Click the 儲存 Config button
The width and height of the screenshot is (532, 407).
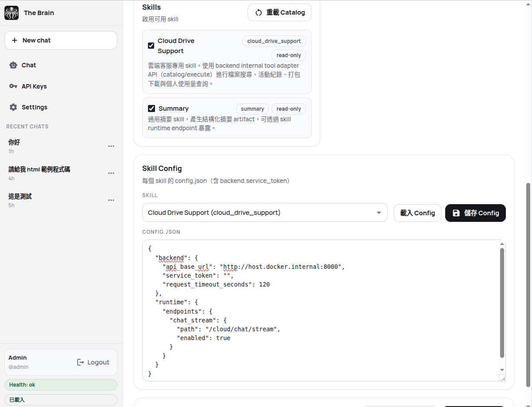pyautogui.click(x=475, y=213)
